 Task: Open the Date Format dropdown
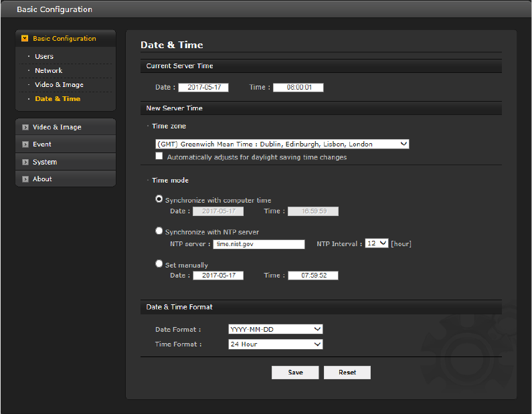click(x=276, y=329)
